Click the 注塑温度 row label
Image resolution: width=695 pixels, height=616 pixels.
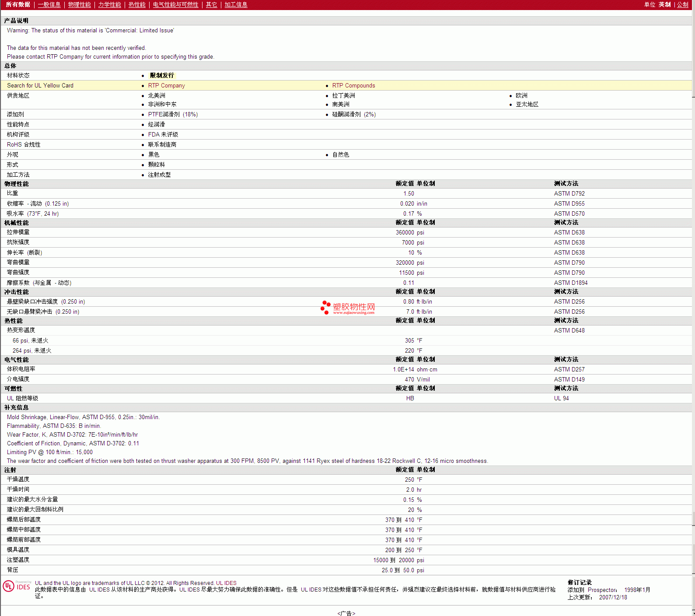point(18,560)
